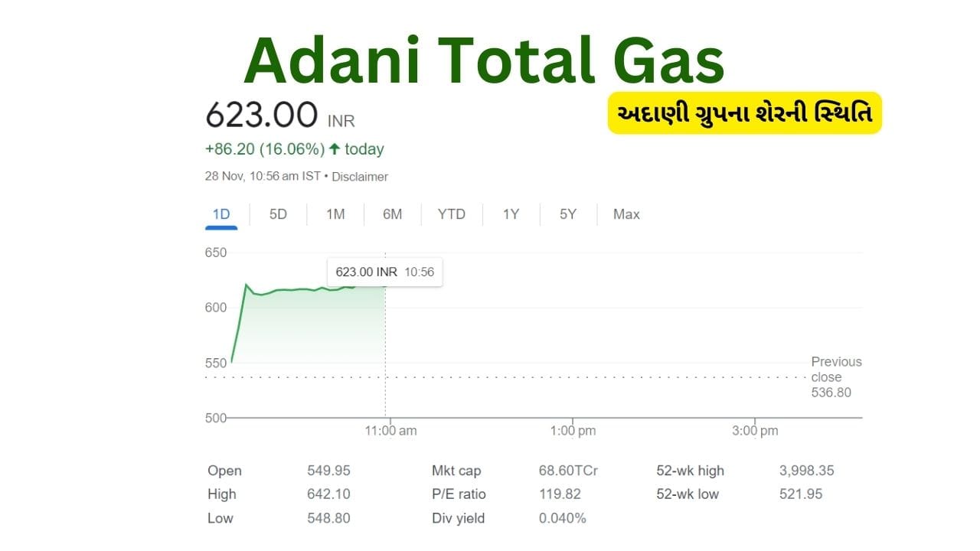The width and height of the screenshot is (980, 551).
Task: Open the Disclaimer link
Action: coord(360,177)
